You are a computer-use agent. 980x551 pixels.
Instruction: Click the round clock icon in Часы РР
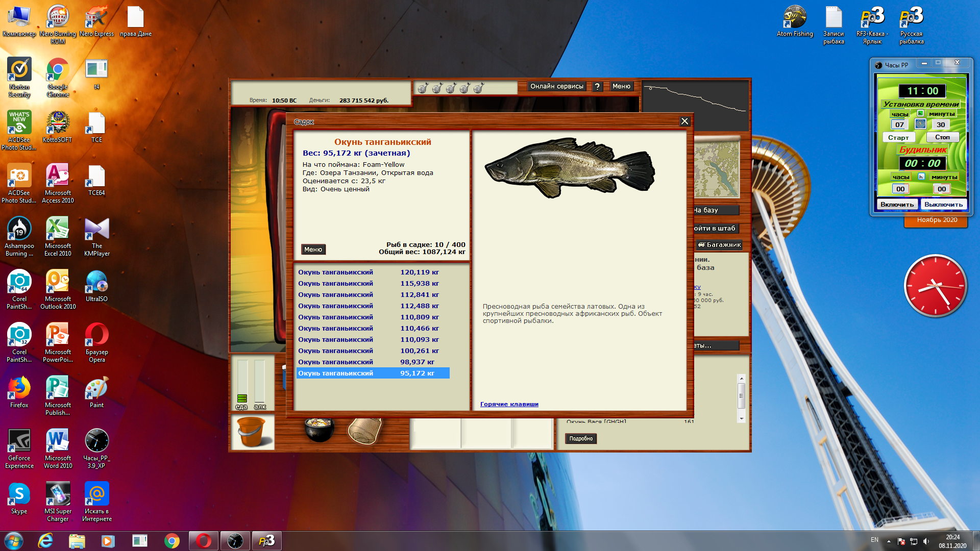pyautogui.click(x=920, y=124)
